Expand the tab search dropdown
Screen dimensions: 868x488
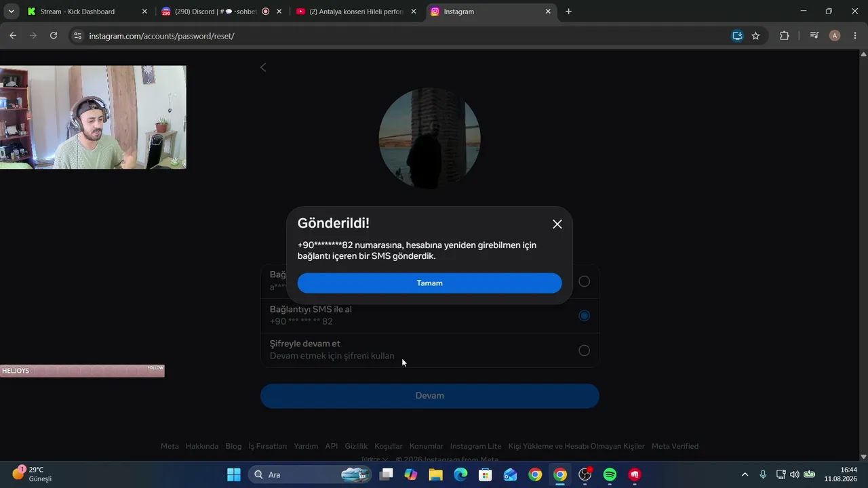pos(12,12)
